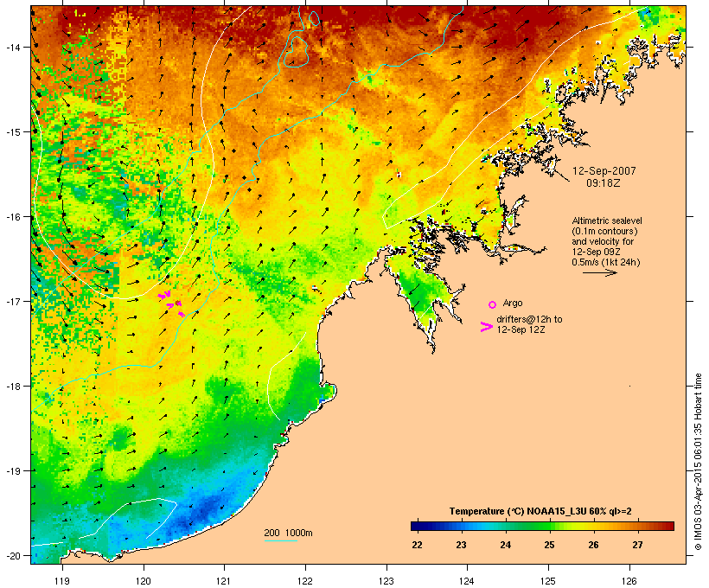Click the latitude axis label -17
709x588 pixels.
coord(12,301)
